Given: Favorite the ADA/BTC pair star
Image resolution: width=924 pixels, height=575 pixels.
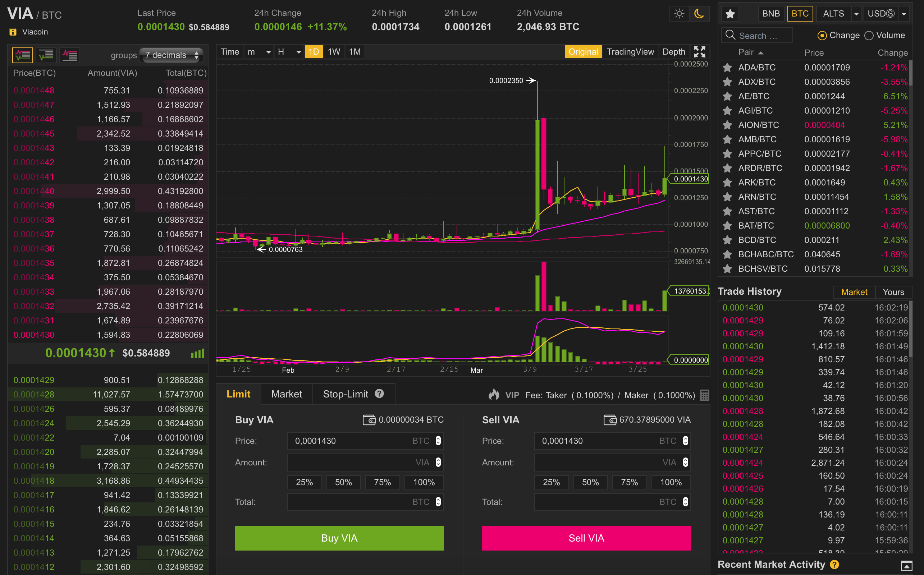Looking at the screenshot, I should point(727,68).
